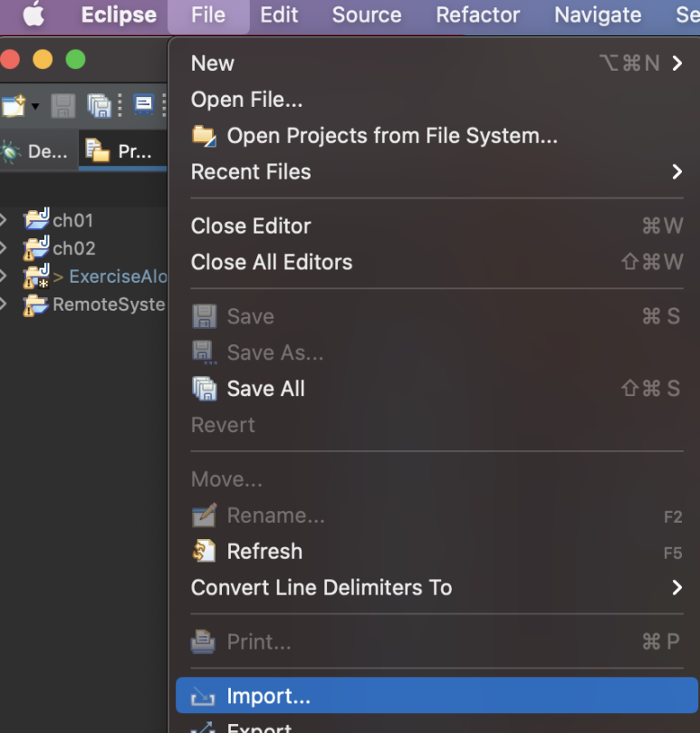Select the RemoteSyste project label

click(x=109, y=304)
